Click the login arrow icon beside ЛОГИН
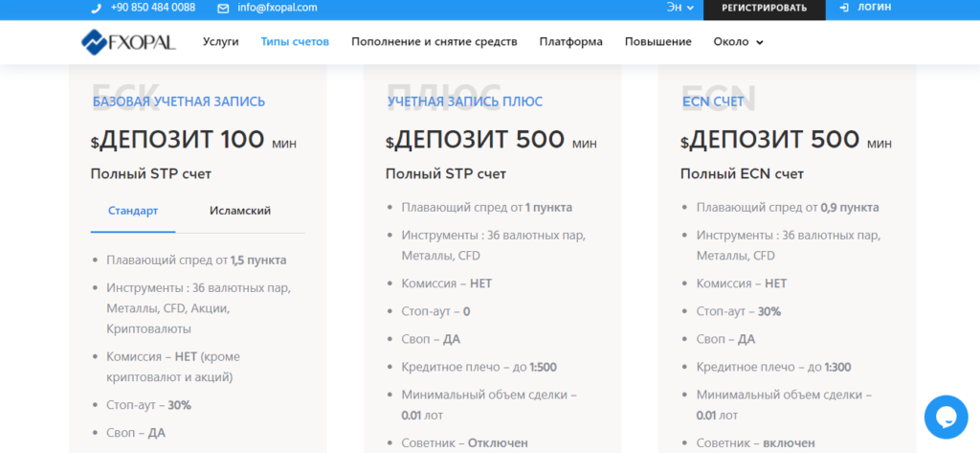Viewport: 980px width, 453px height. (x=844, y=8)
